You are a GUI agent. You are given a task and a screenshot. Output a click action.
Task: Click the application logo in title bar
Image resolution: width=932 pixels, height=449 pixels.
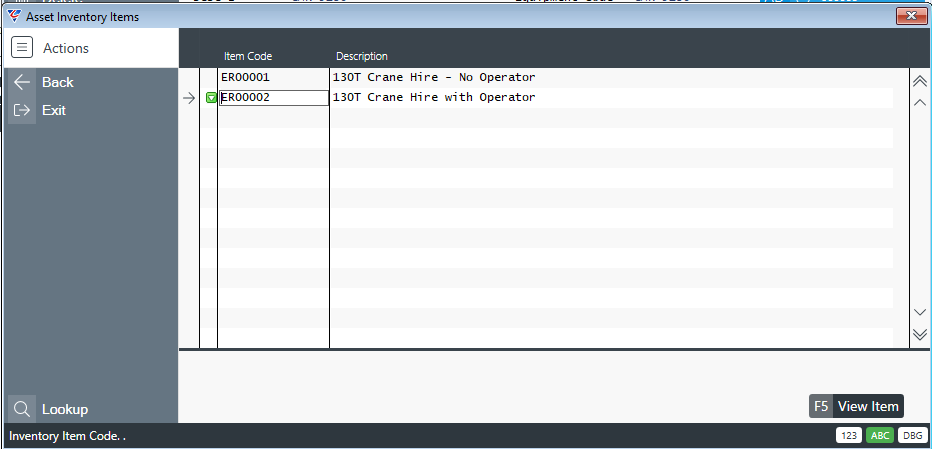click(14, 17)
